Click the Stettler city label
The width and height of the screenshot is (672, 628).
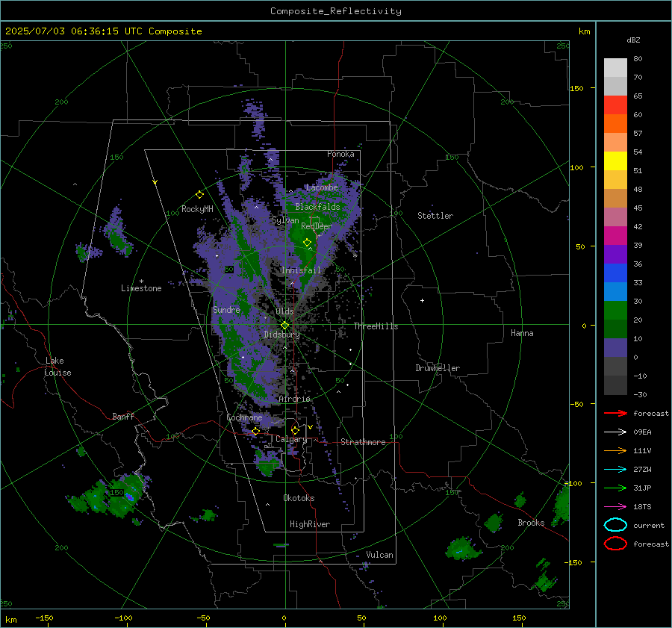[x=435, y=216]
